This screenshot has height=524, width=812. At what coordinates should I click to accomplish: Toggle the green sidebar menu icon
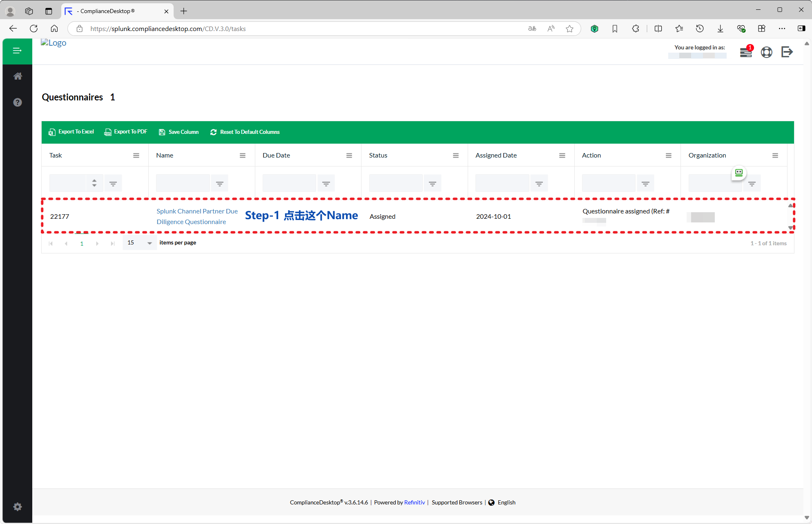pos(17,51)
